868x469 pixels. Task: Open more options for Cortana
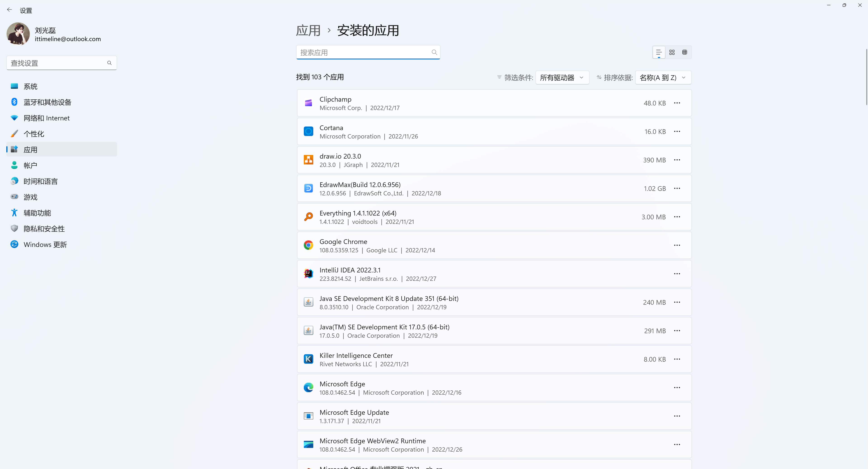(677, 131)
